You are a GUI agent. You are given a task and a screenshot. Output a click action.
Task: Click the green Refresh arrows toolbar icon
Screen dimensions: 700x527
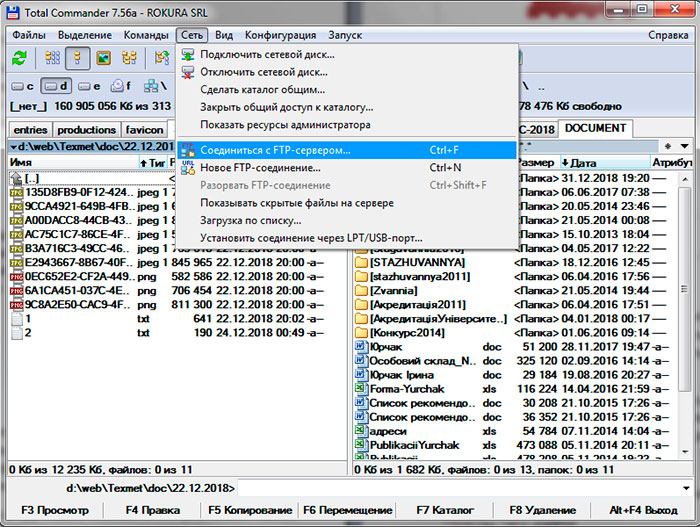19,58
